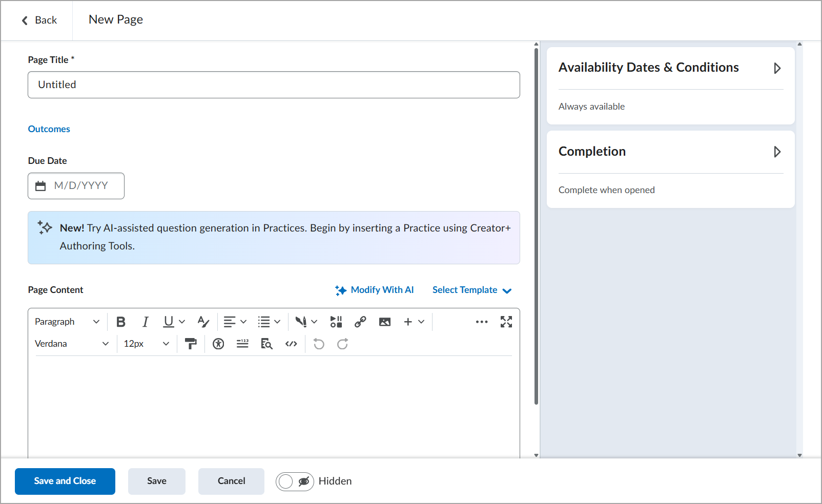The image size is (822, 504).
Task: Expand the Completion panel
Action: tap(777, 152)
